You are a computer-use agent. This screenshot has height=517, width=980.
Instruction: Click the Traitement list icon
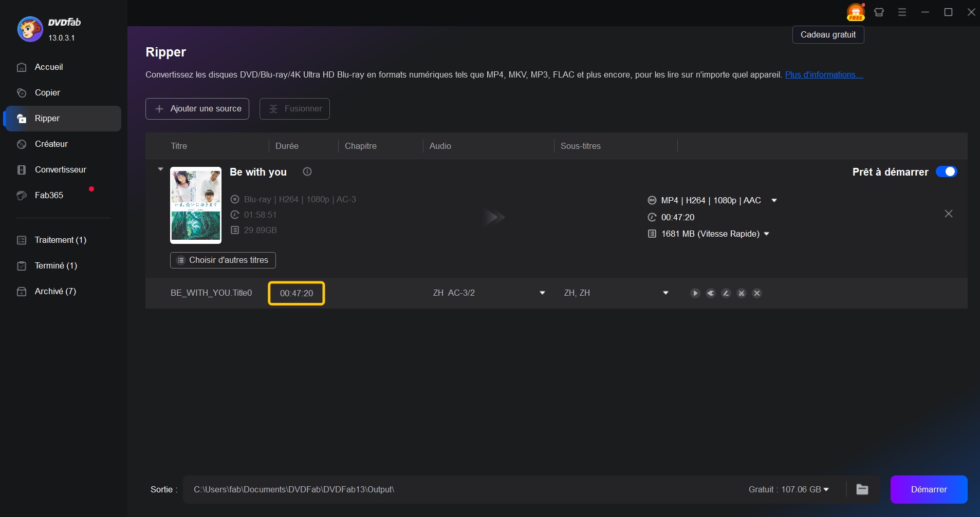pyautogui.click(x=22, y=240)
